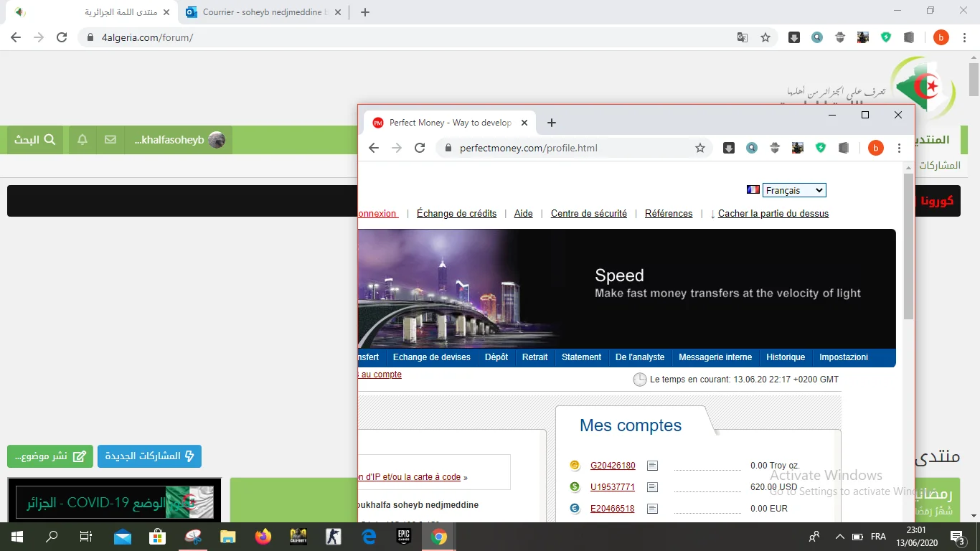Click the hat-and-glasses extension in the 4algeria window

pos(840,37)
